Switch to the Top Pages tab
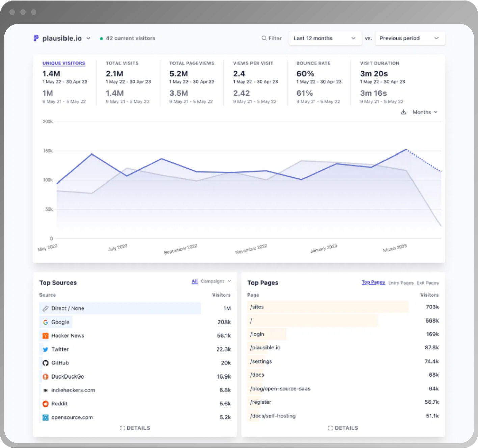The height and width of the screenshot is (448, 478). pyautogui.click(x=373, y=282)
